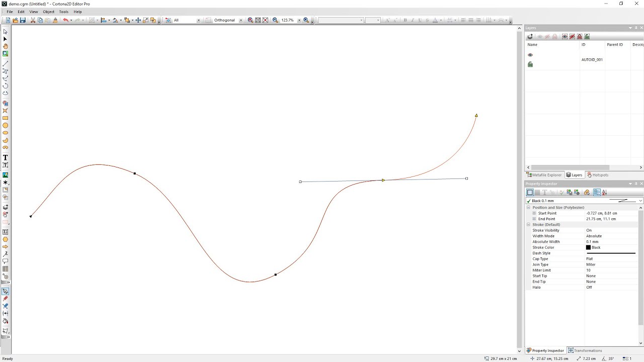Open the Help menu
The image size is (644, 362).
77,12
